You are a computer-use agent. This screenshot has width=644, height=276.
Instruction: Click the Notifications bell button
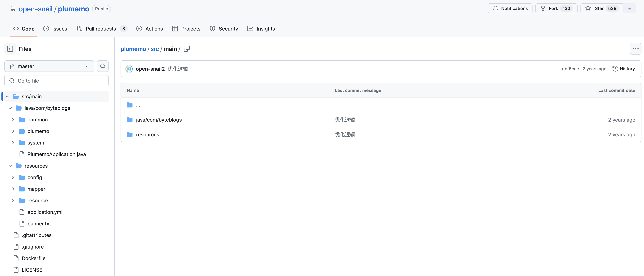(510, 8)
